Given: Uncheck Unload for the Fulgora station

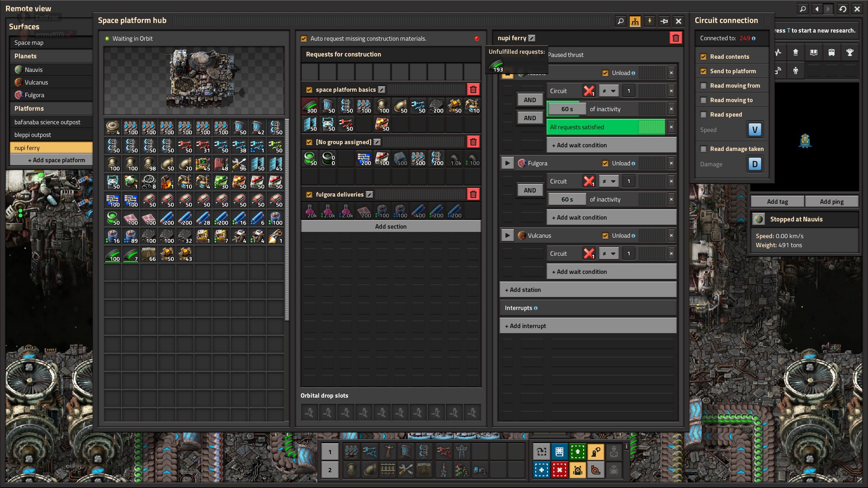Looking at the screenshot, I should 605,164.
